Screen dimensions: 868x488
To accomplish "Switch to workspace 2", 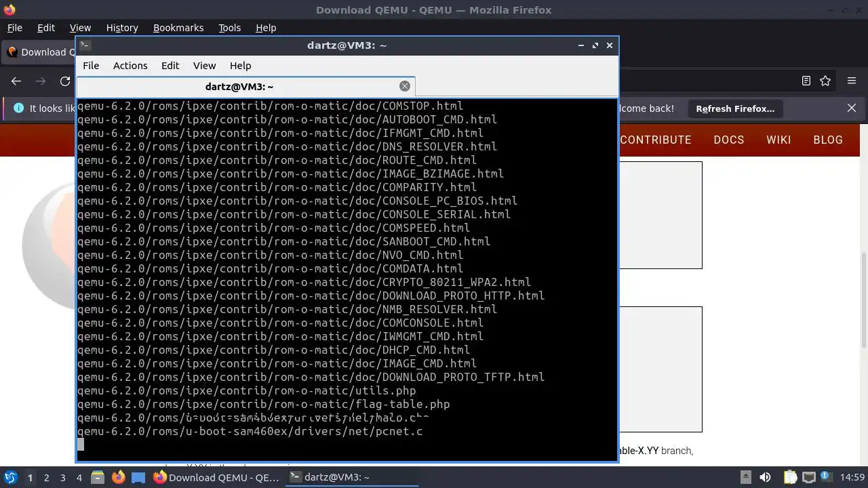I will 46,478.
